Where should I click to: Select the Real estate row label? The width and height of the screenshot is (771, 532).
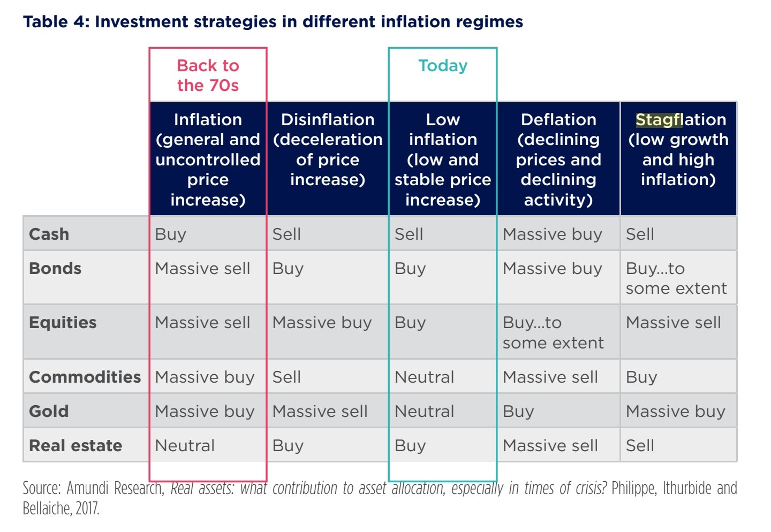point(75,445)
